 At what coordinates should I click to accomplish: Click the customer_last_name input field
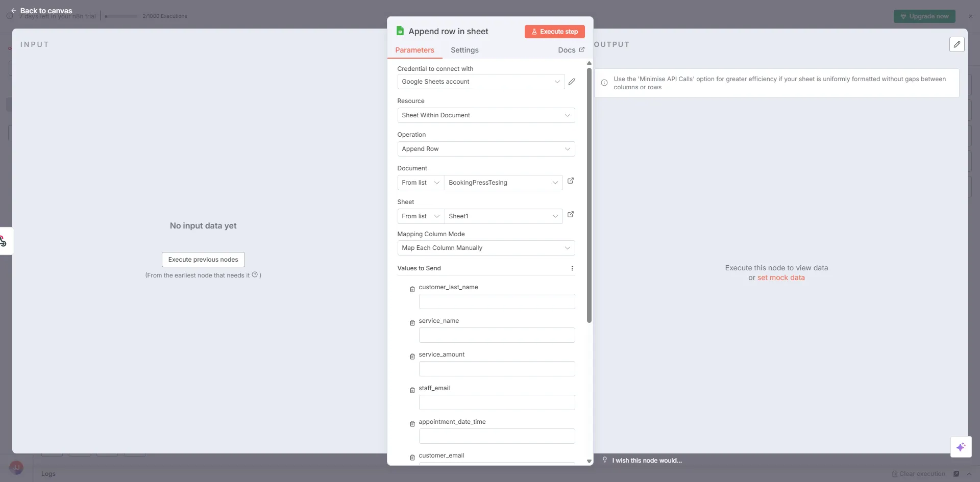pyautogui.click(x=497, y=301)
